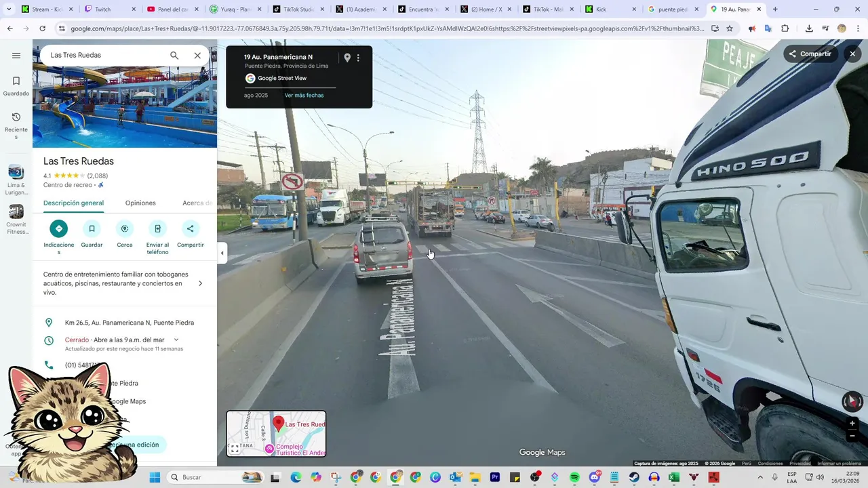
Task: Save the place with Guardar
Action: 92,235
